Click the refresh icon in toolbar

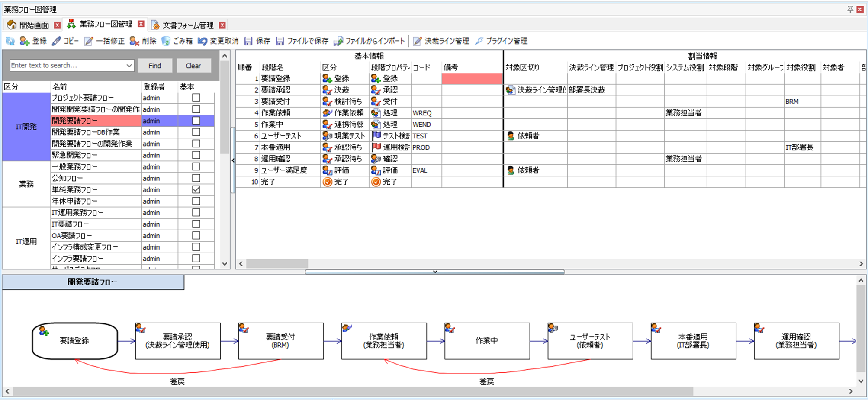pos(10,41)
